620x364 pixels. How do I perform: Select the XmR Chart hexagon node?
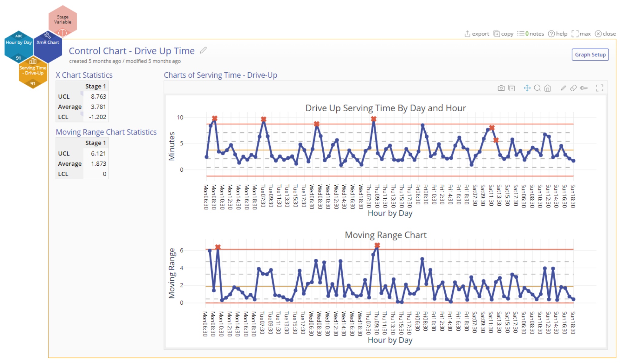48,45
